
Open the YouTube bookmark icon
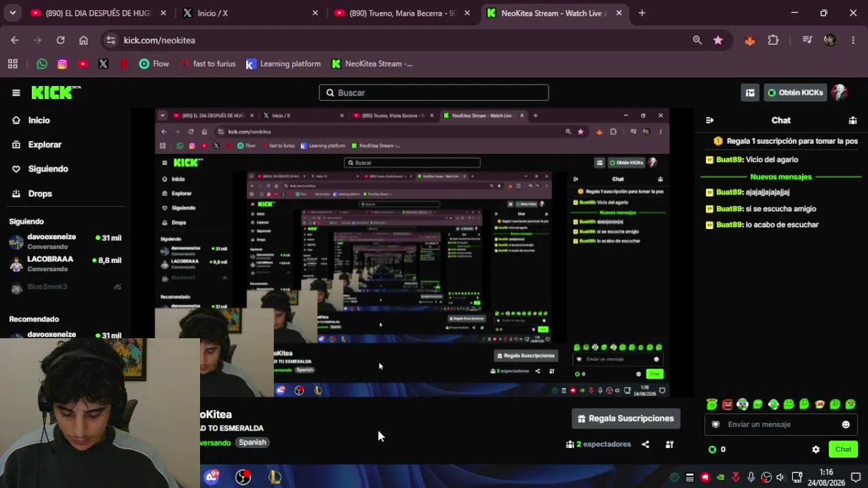pos(83,64)
